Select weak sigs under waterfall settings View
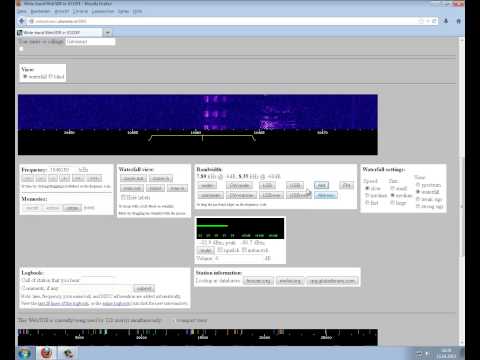Viewport: 480px width, 360px height. (x=418, y=199)
